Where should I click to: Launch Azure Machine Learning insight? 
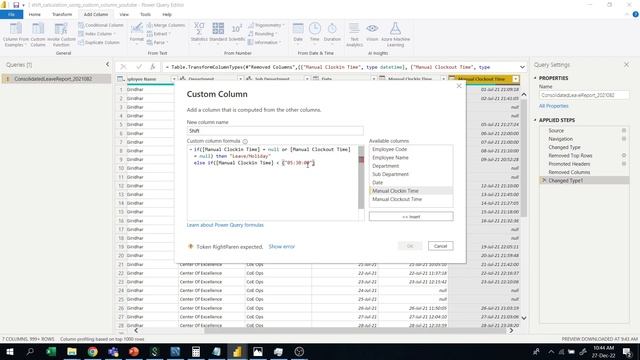[x=395, y=34]
